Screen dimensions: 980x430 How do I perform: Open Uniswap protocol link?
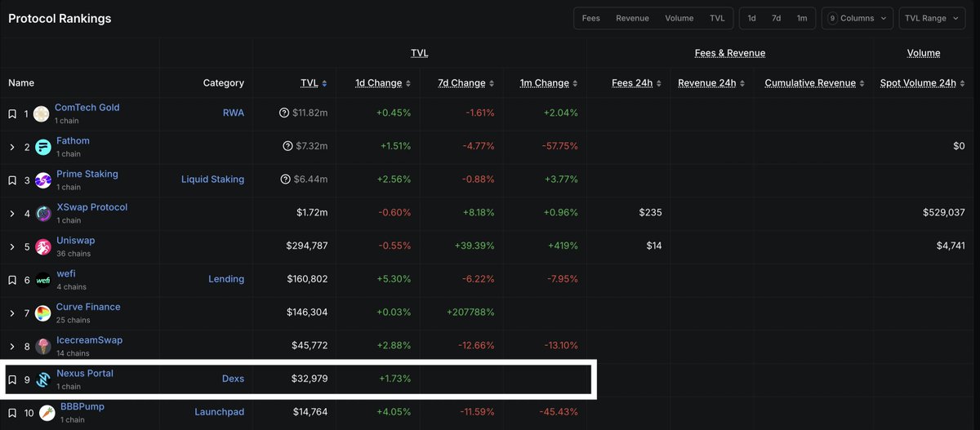point(75,241)
